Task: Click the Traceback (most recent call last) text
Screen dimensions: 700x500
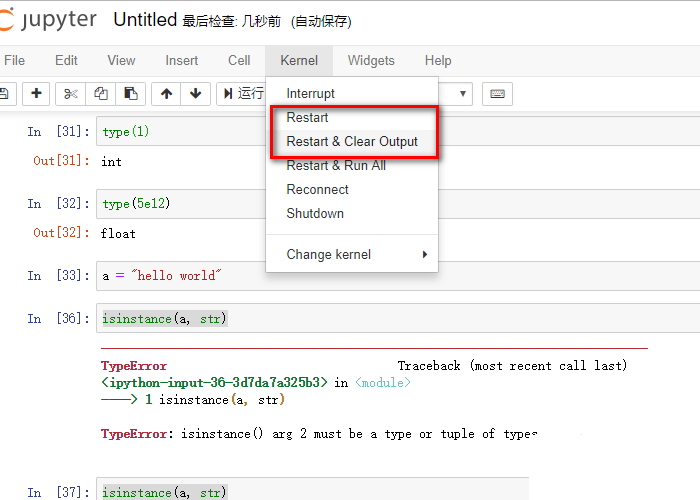Action: [512, 366]
